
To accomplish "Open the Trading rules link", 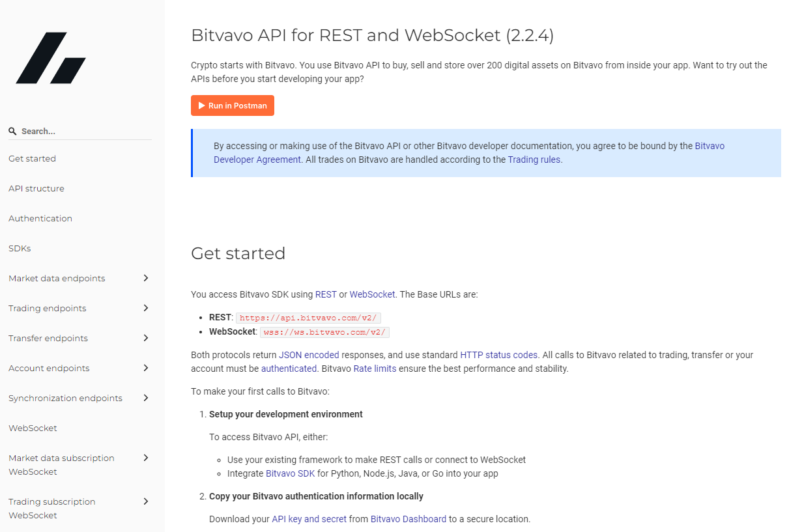I will [534, 160].
